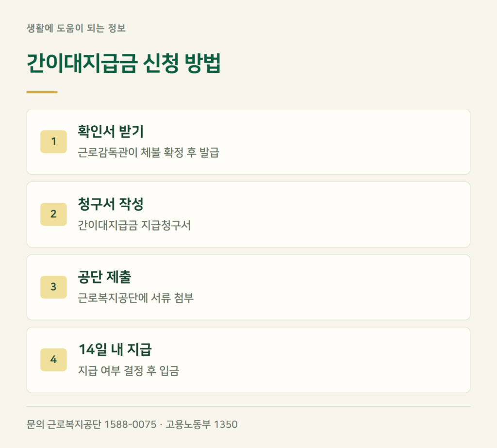Select the 14일 내 지급 step title
This screenshot has width=497, height=448.
[x=115, y=349]
